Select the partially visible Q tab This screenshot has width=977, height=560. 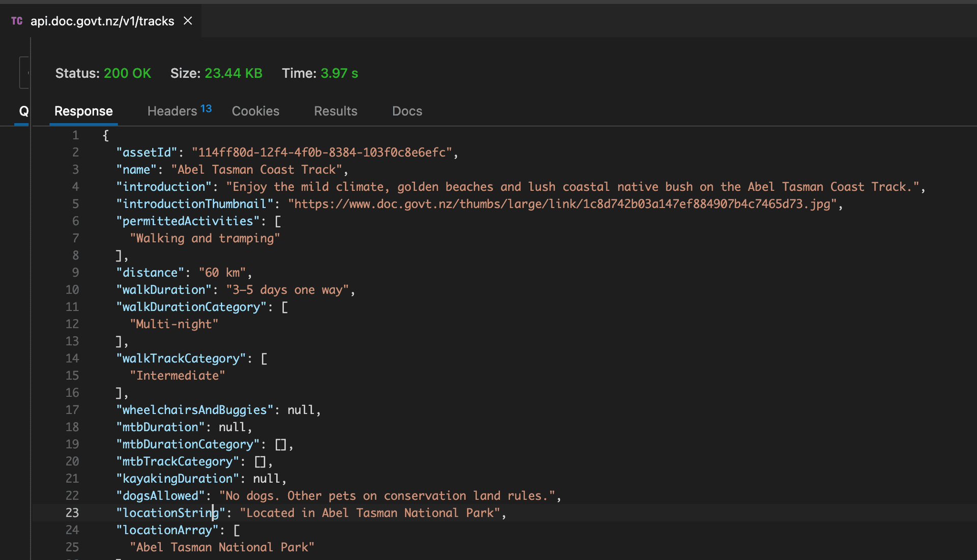pos(23,111)
